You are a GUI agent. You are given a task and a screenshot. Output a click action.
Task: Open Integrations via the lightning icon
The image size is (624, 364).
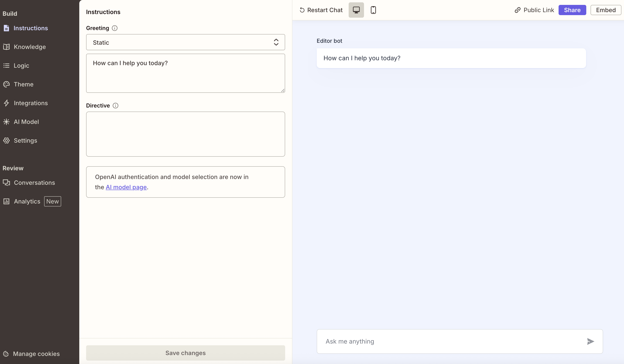pos(6,103)
